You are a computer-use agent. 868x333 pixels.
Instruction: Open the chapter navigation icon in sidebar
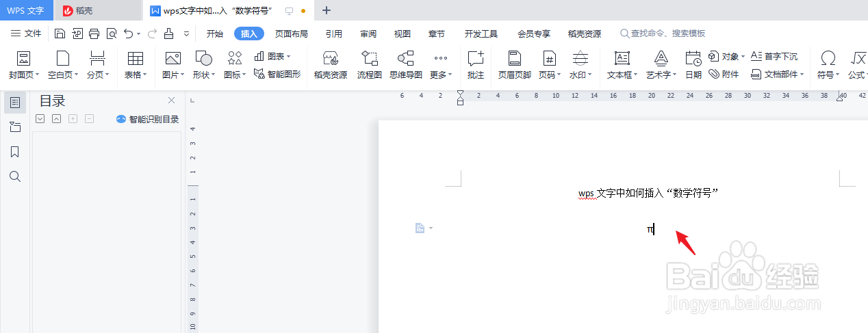click(15, 127)
